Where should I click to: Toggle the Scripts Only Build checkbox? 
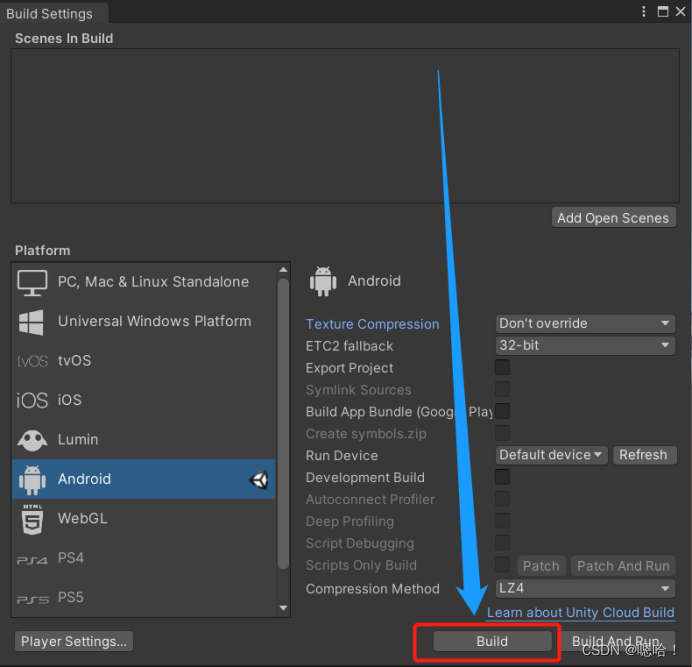pos(502,565)
